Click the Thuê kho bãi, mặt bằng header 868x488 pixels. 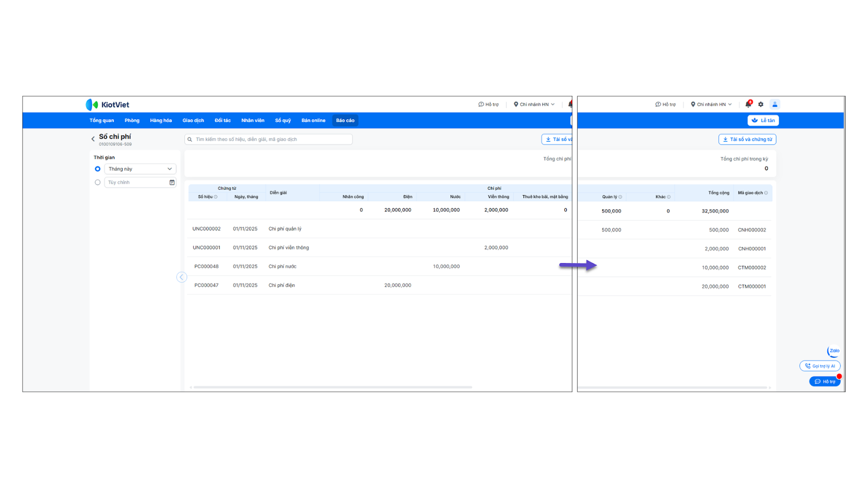[x=545, y=197]
